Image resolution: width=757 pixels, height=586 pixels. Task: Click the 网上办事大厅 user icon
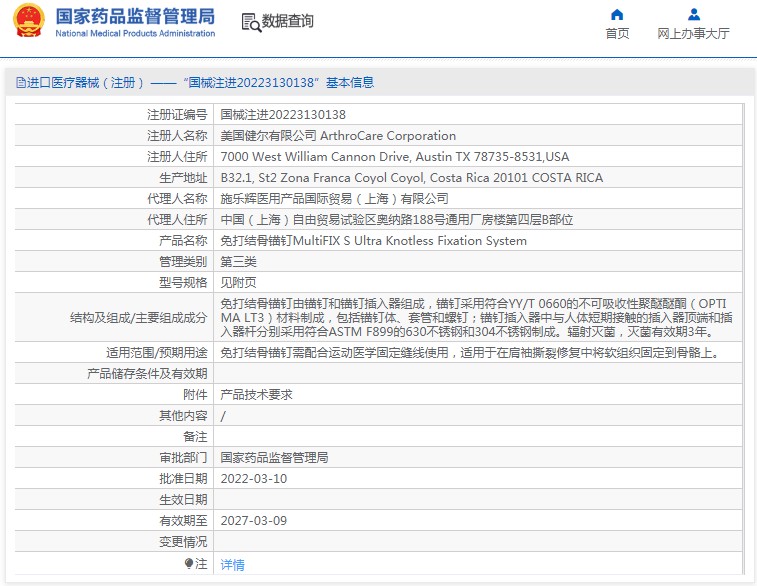(694, 14)
